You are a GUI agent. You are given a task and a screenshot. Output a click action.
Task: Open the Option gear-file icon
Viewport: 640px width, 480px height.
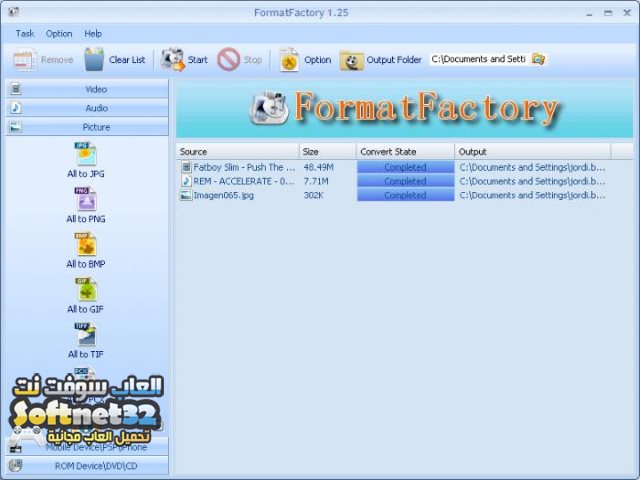point(289,60)
